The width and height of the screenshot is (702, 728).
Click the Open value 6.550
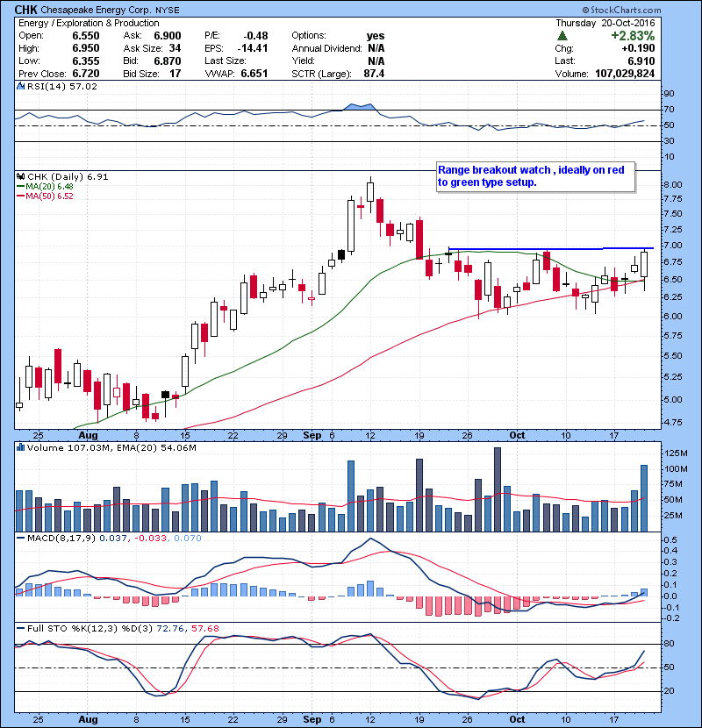coord(86,36)
